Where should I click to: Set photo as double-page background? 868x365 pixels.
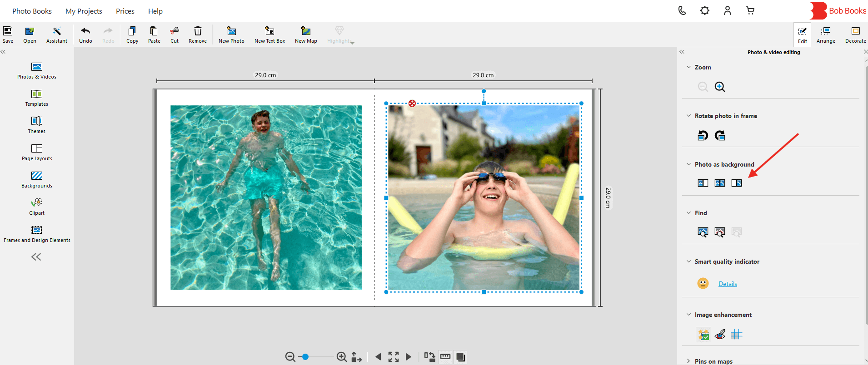point(720,183)
